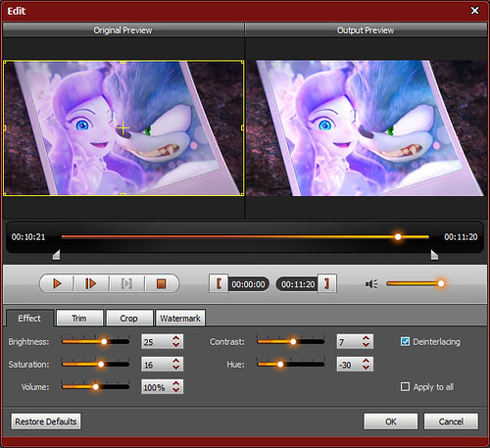Click the left trim start marker
This screenshot has height=448, width=490.
point(57,255)
